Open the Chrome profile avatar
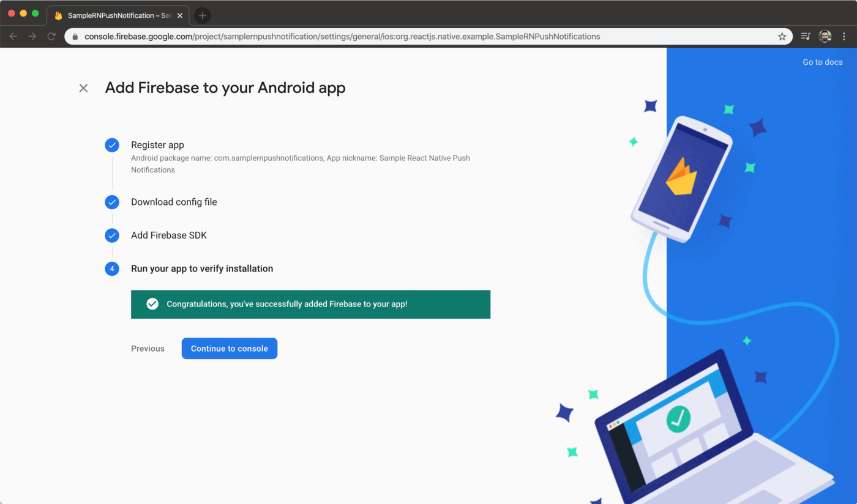This screenshot has height=504, width=857. (x=825, y=37)
